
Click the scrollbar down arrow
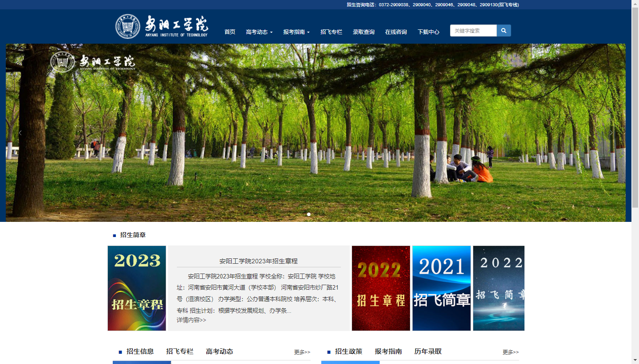click(635, 360)
